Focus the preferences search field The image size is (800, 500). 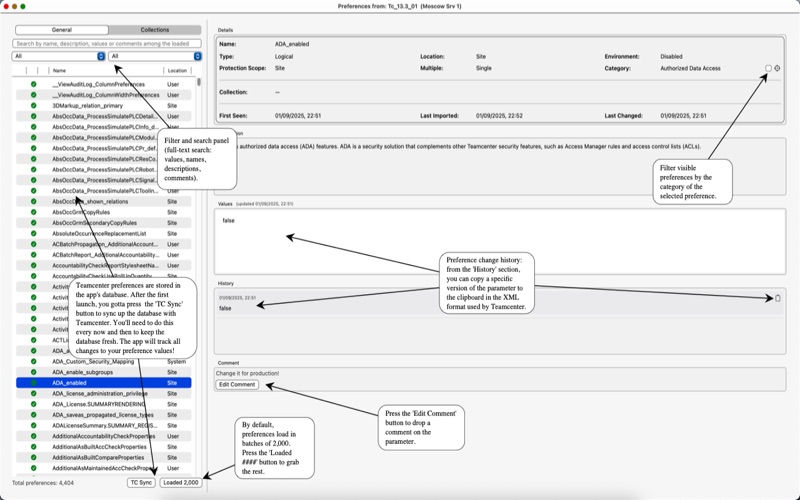pyautogui.click(x=107, y=43)
